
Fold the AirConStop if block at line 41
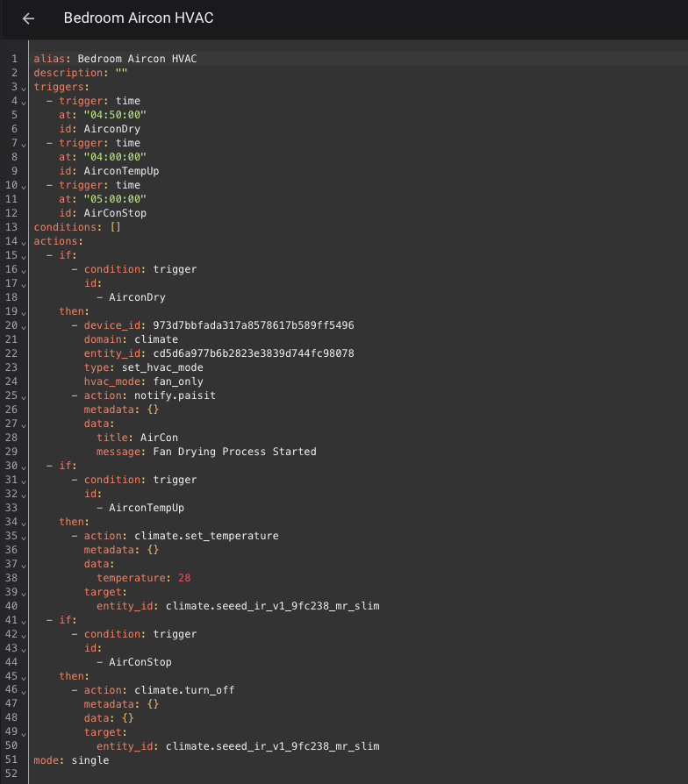[24, 622]
